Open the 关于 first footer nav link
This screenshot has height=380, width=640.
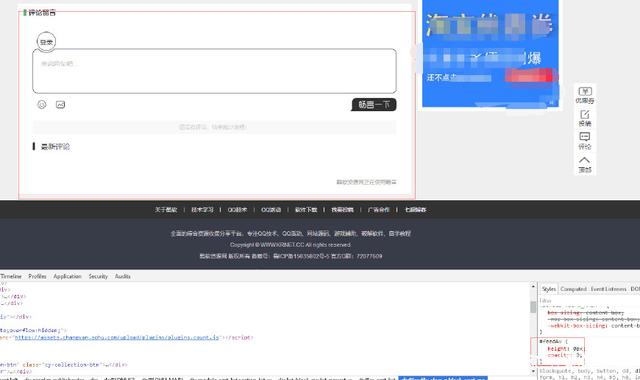coord(166,210)
